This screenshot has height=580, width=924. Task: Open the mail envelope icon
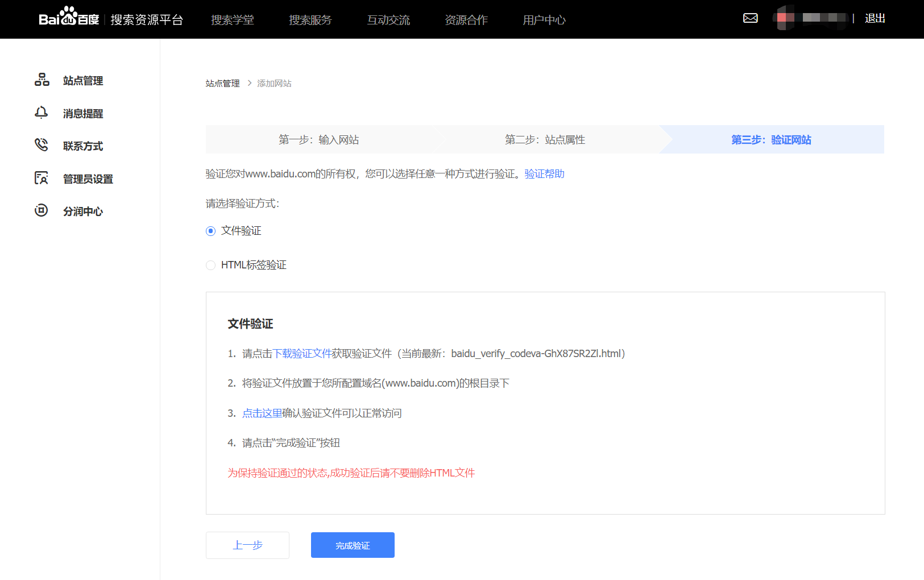750,18
